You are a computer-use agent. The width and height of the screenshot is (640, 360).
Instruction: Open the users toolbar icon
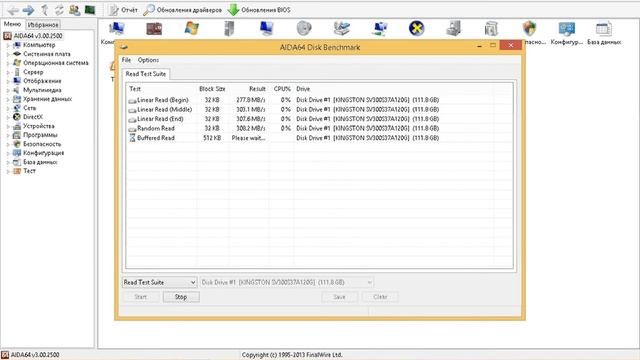pyautogui.click(x=75, y=10)
